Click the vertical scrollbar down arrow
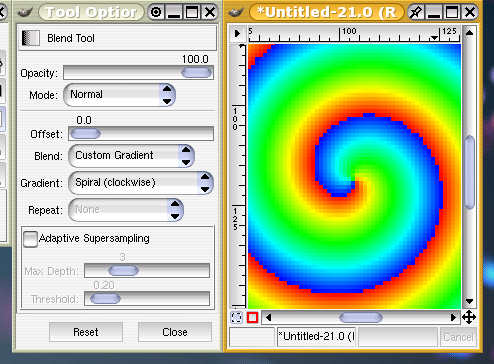 pos(469,302)
